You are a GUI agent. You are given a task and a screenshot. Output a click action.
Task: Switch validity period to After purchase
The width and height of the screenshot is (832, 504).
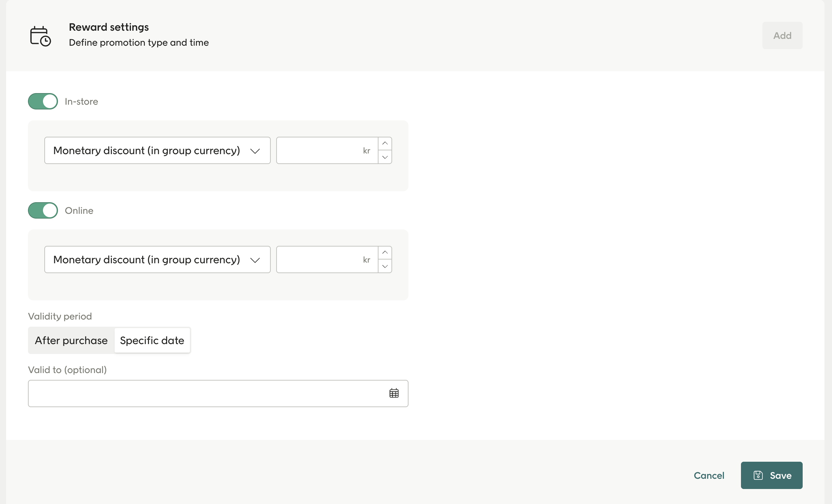point(71,340)
